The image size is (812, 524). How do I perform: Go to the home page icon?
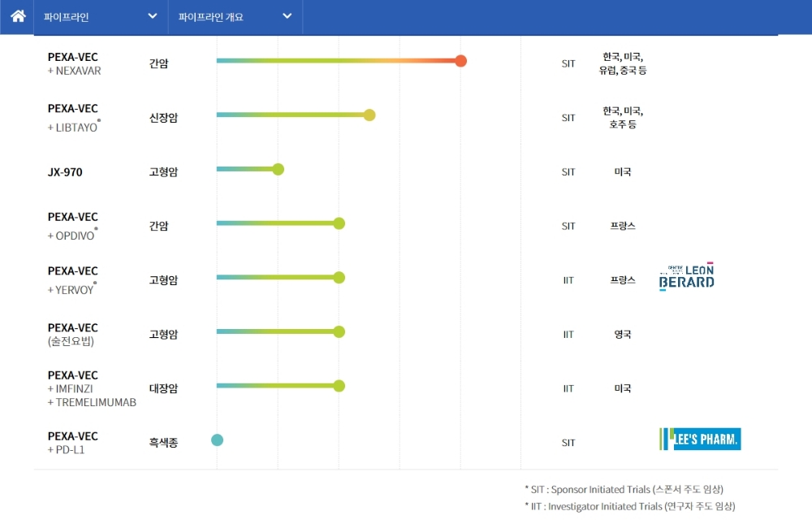(18, 16)
